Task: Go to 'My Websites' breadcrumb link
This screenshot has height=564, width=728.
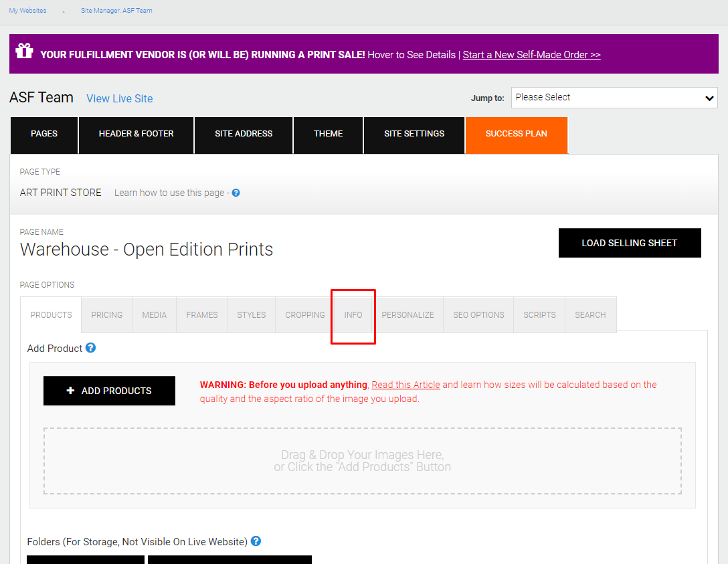Action: (28, 10)
